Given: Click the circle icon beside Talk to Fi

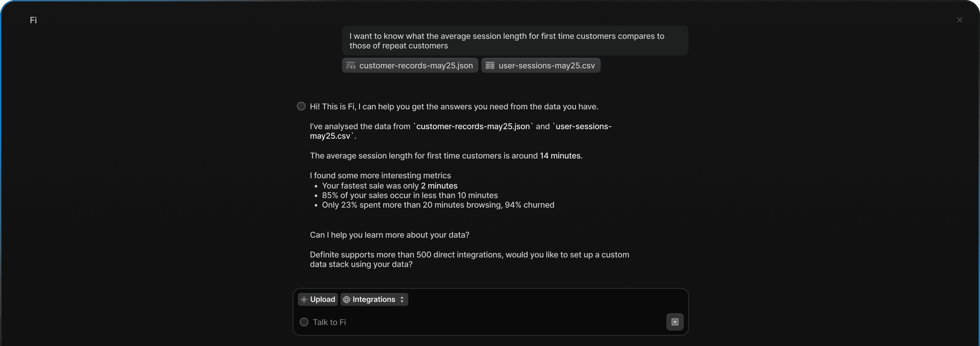Looking at the screenshot, I should pos(304,322).
